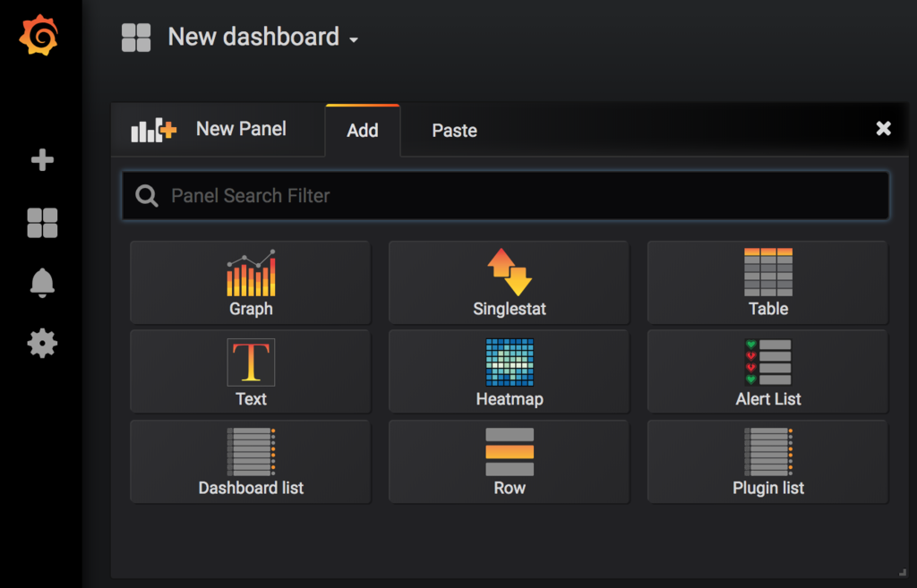Image resolution: width=917 pixels, height=588 pixels.
Task: Add a Table panel
Action: point(767,282)
